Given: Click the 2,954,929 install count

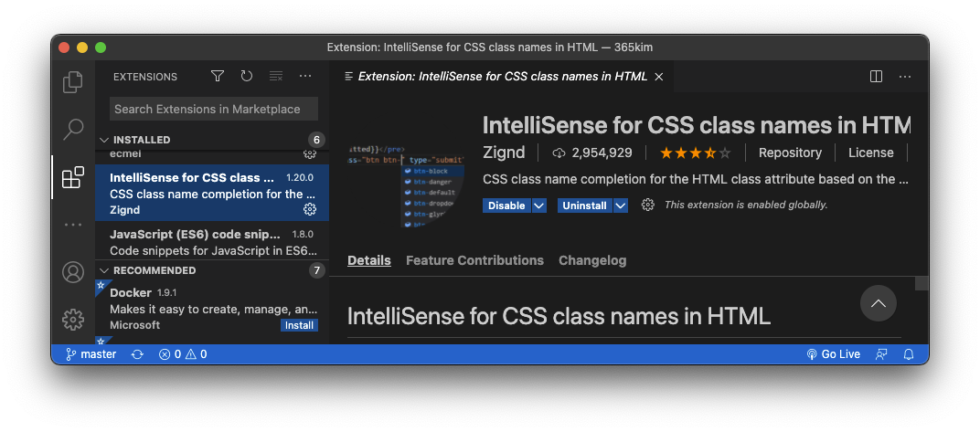Looking at the screenshot, I should click(593, 153).
